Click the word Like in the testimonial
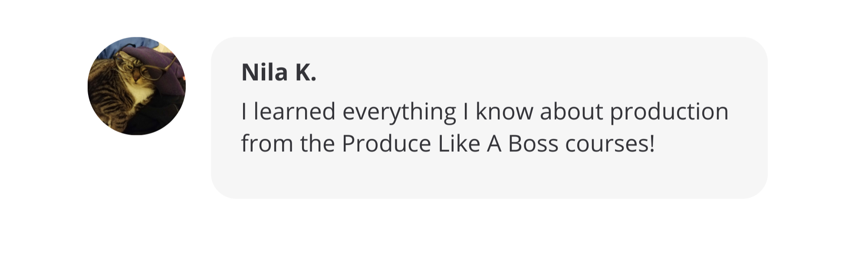The height and width of the screenshot is (258, 868). pyautogui.click(x=459, y=144)
